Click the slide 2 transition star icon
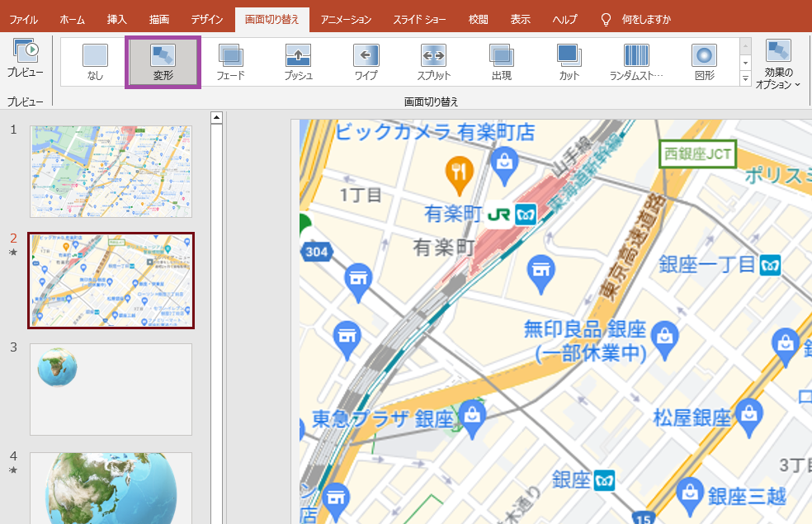 [x=13, y=253]
